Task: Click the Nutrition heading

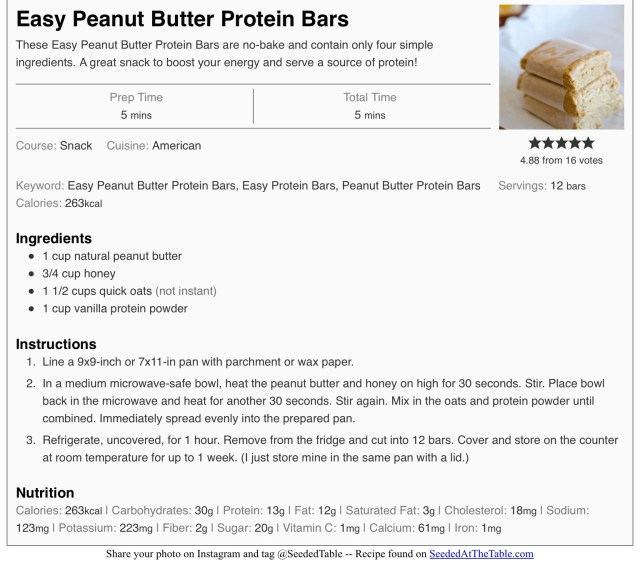Action: [45, 492]
